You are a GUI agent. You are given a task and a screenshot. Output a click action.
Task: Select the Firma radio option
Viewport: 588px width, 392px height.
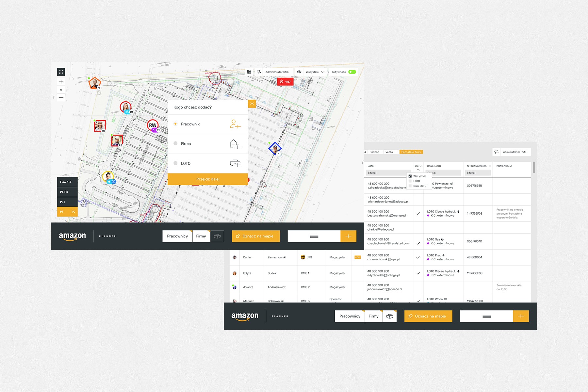(x=175, y=143)
